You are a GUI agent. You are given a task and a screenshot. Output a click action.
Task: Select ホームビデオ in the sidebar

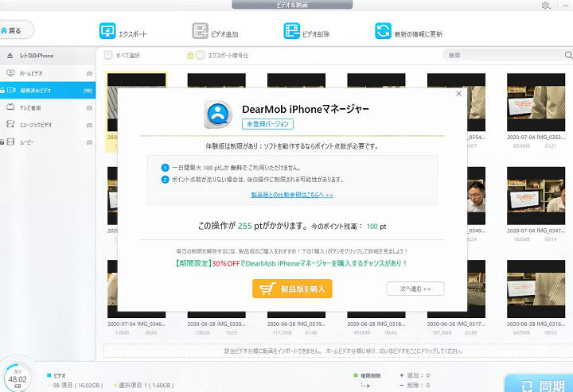(x=48, y=73)
